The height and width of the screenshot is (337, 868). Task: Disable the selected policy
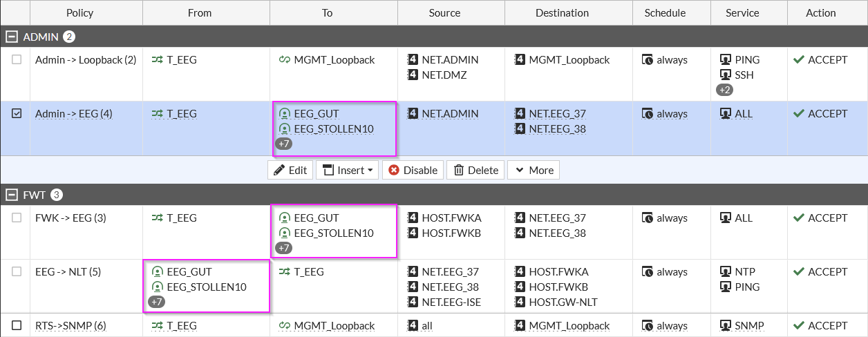413,171
